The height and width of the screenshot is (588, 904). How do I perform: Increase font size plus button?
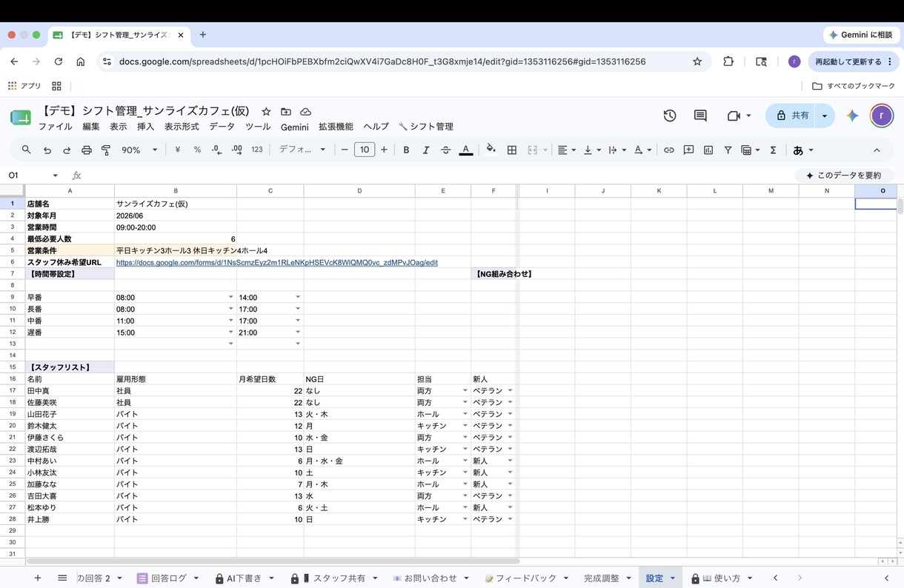384,150
